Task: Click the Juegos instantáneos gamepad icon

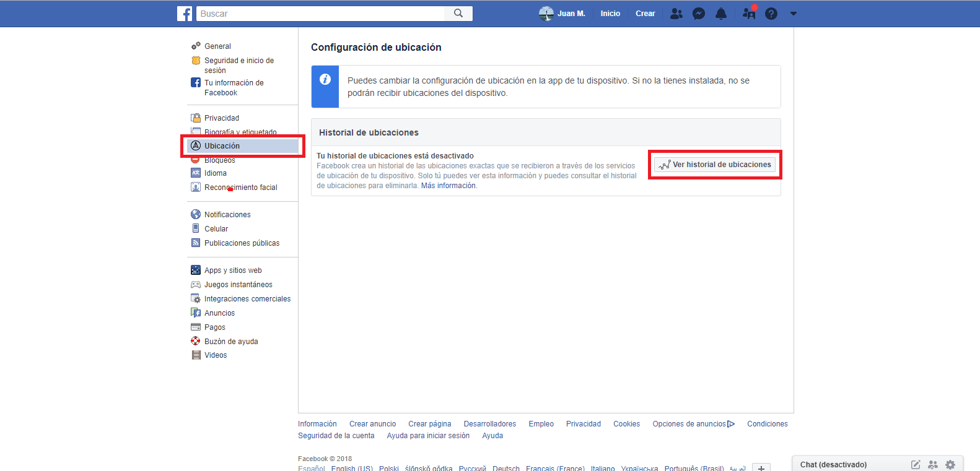Action: click(196, 285)
